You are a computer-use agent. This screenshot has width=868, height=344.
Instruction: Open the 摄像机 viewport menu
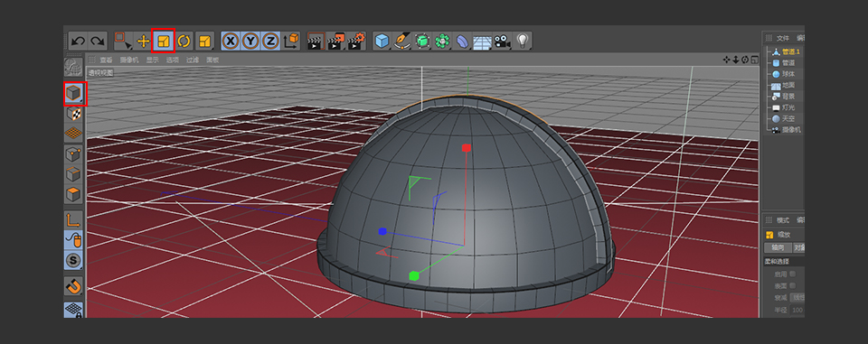tap(129, 60)
